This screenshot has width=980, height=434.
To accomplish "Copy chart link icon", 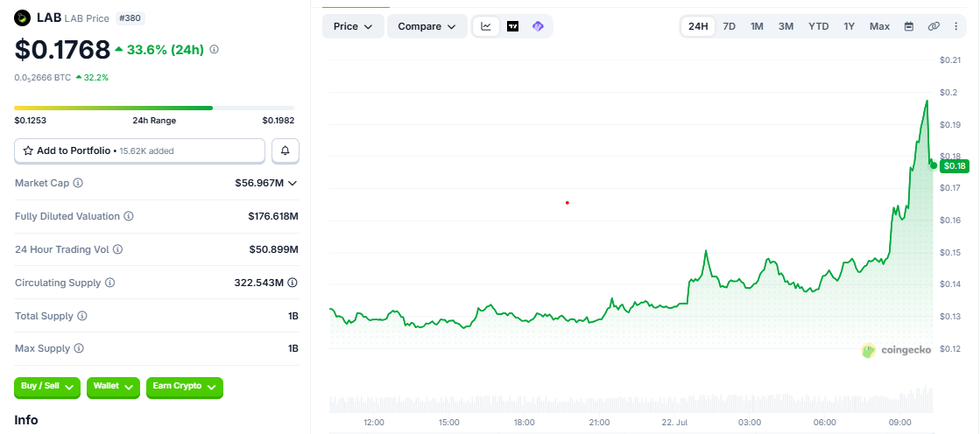I will [x=934, y=26].
